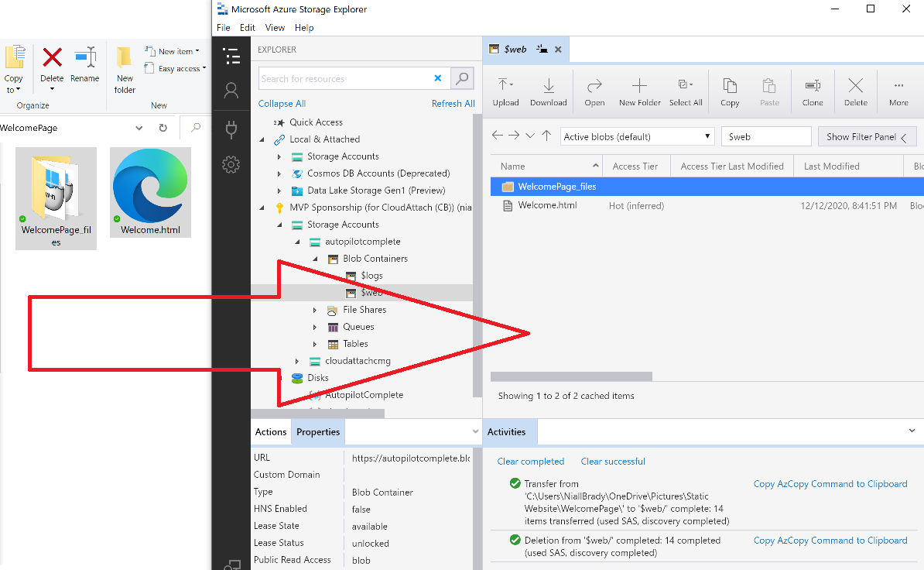Screen dimensions: 924x570
Task: Click Refresh button in File Explorer address bar
Action: pos(163,128)
